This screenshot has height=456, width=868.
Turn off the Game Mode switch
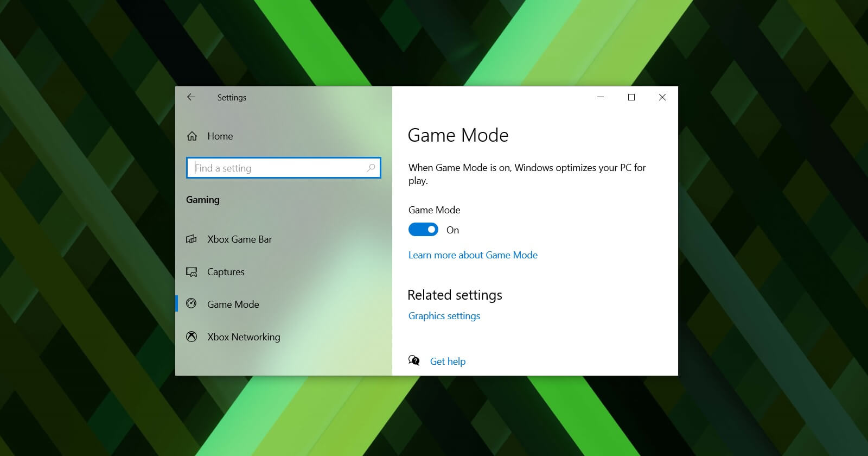423,230
